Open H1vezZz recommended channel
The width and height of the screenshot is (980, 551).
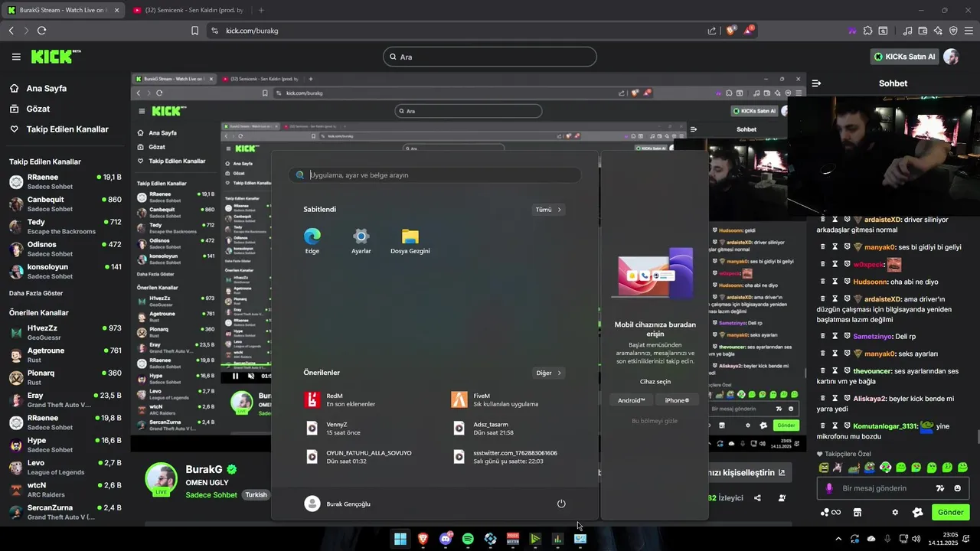point(65,332)
